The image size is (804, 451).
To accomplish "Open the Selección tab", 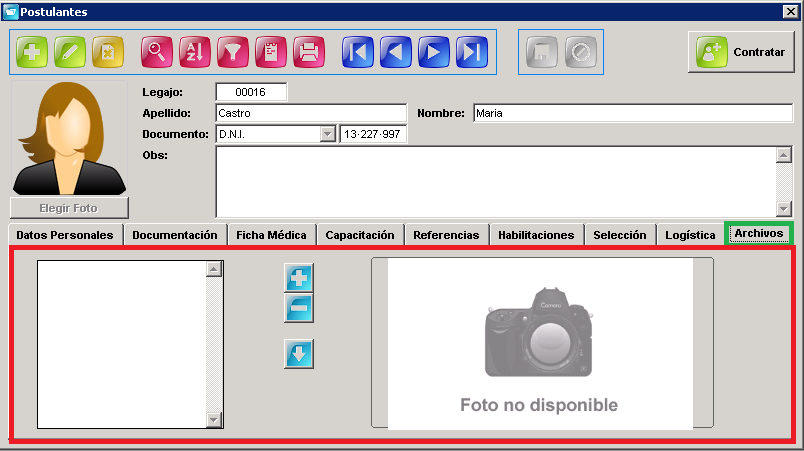I will pos(619,235).
